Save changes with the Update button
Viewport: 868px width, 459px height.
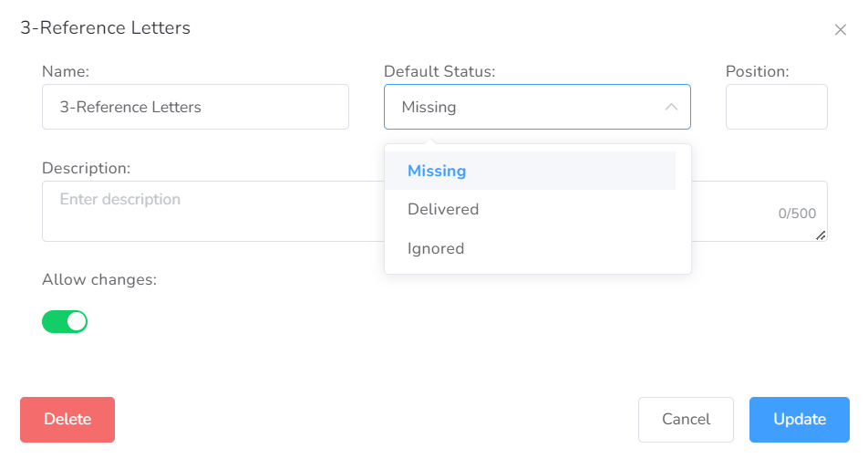coord(800,420)
